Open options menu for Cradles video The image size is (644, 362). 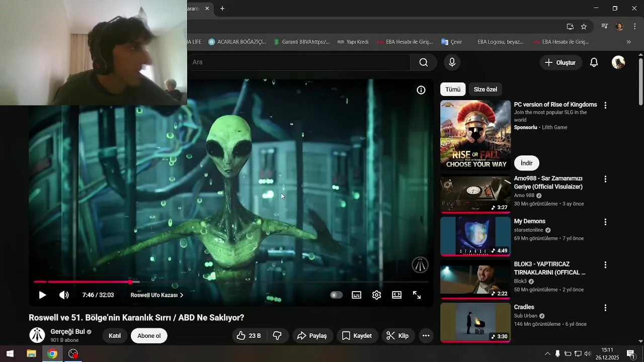click(x=605, y=307)
